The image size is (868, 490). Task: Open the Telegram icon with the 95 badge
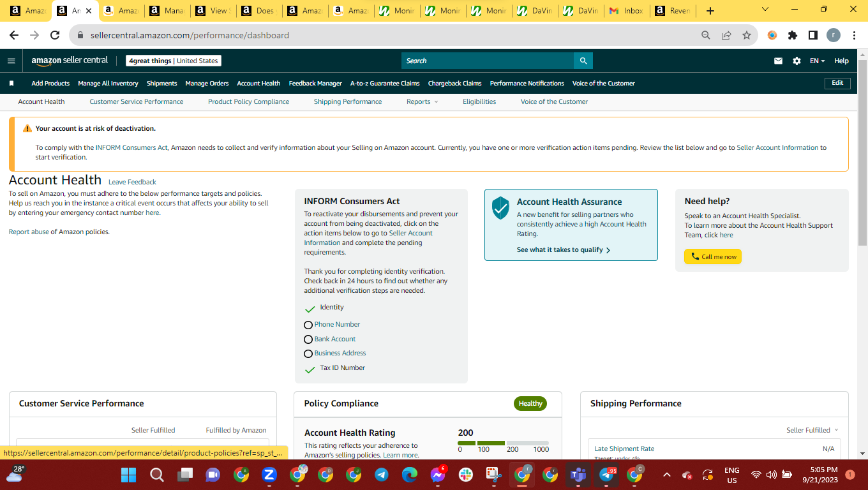606,475
